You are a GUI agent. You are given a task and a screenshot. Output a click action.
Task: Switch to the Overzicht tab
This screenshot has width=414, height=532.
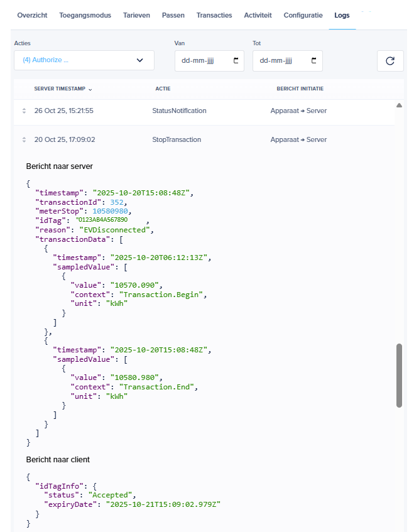click(32, 15)
